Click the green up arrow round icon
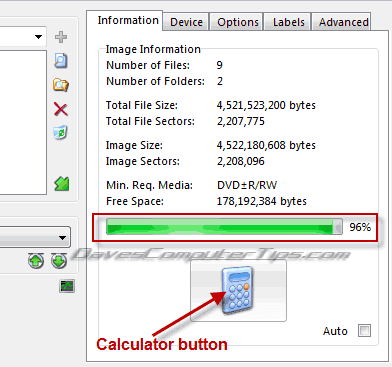 coord(36,261)
